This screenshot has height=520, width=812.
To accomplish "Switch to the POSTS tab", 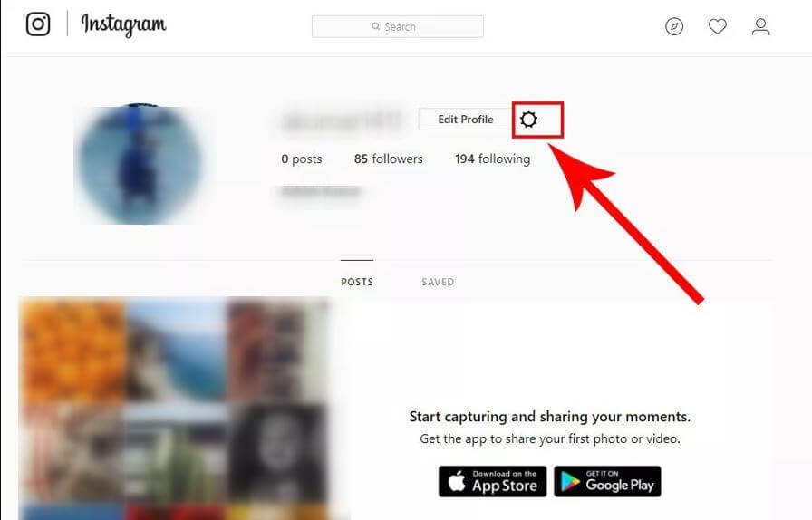I will (x=357, y=282).
